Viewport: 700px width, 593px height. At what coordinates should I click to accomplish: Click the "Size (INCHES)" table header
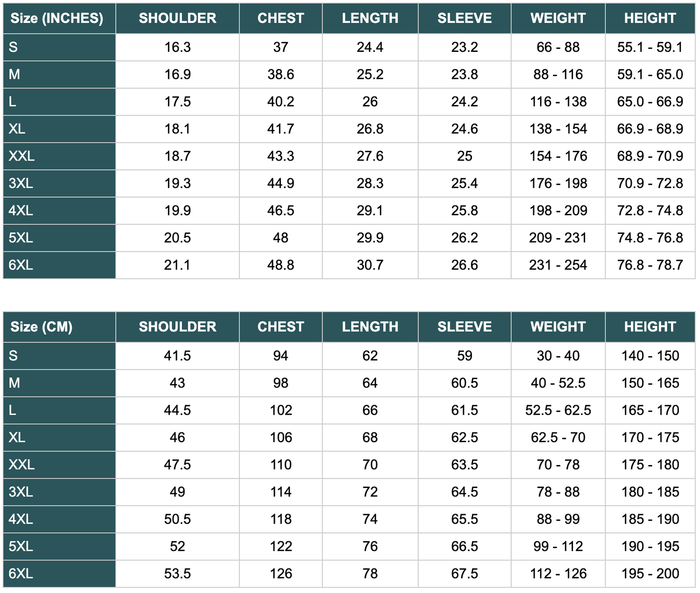[x=57, y=18]
